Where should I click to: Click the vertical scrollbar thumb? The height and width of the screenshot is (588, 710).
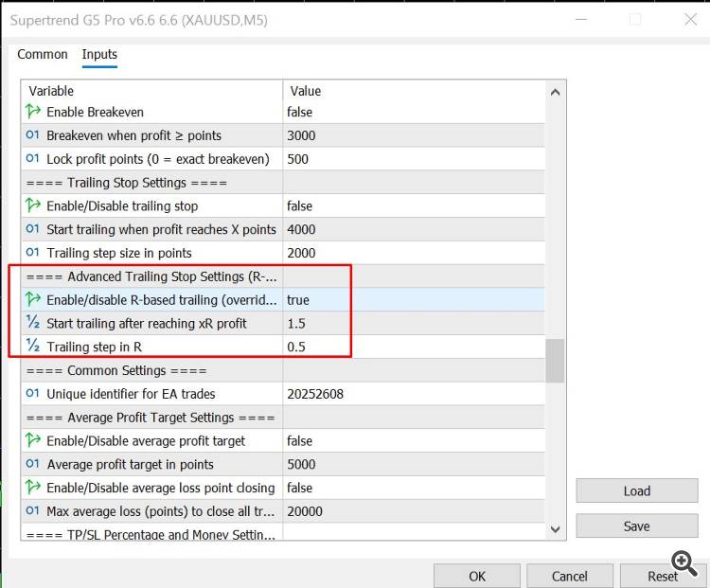pyautogui.click(x=555, y=361)
